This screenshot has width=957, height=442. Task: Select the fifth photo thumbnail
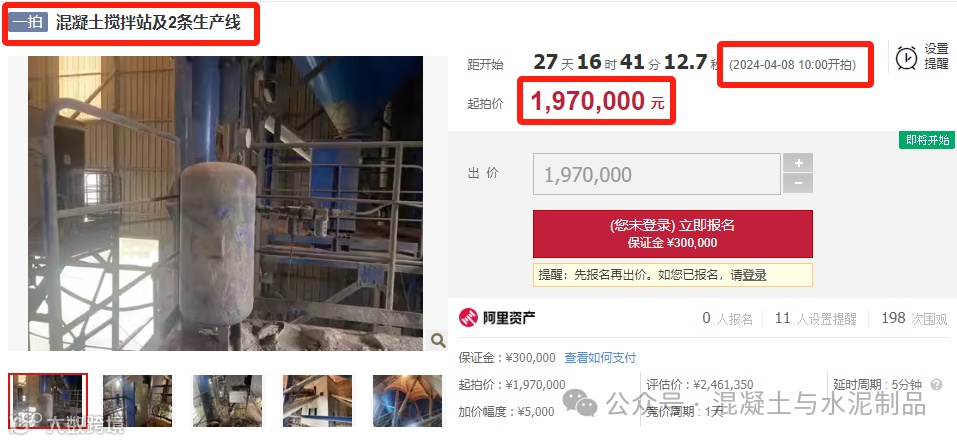pyautogui.click(x=407, y=400)
